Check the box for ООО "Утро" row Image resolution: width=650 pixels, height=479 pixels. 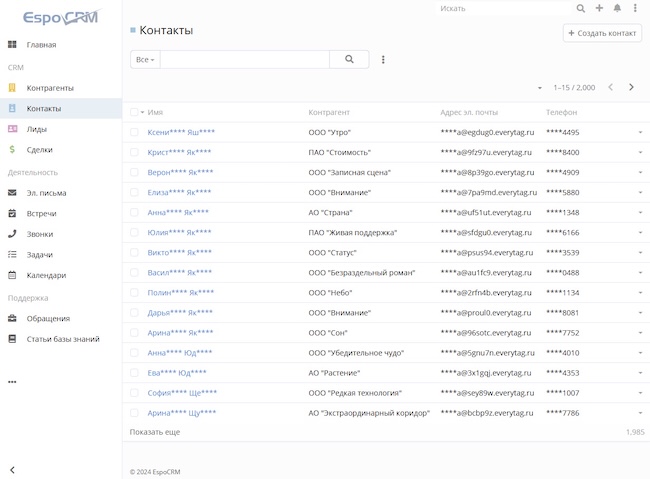point(134,132)
